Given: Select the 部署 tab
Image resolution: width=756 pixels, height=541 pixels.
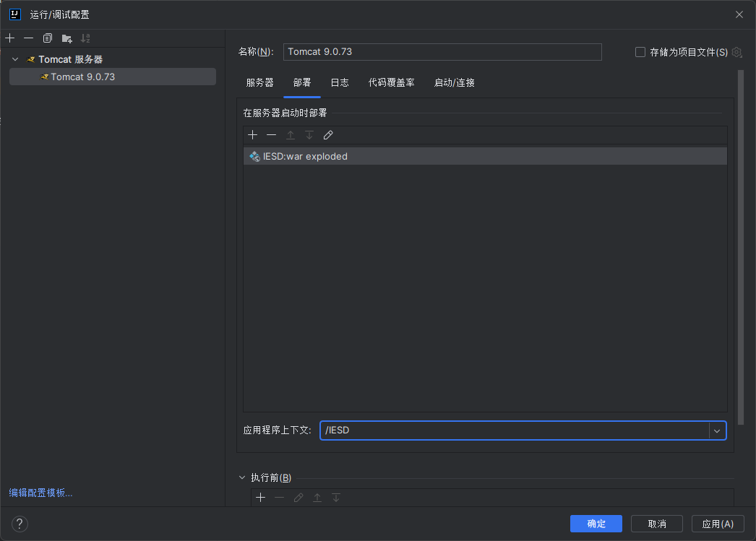Looking at the screenshot, I should pos(302,83).
